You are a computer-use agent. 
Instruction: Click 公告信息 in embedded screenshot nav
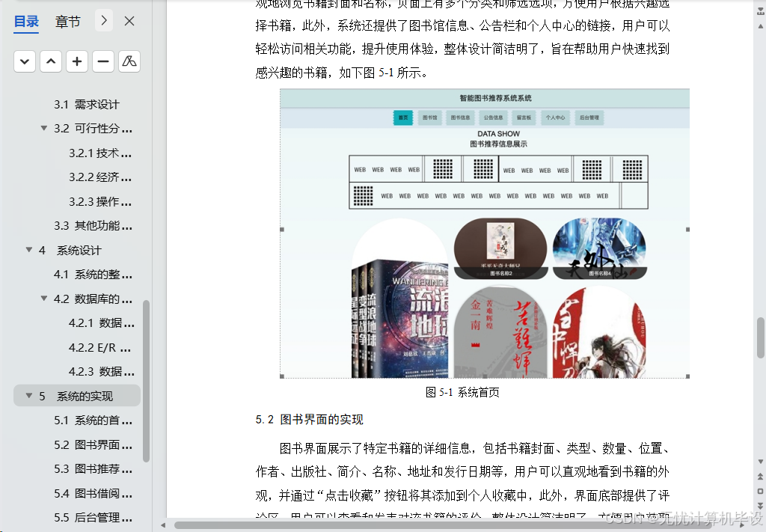pyautogui.click(x=493, y=117)
